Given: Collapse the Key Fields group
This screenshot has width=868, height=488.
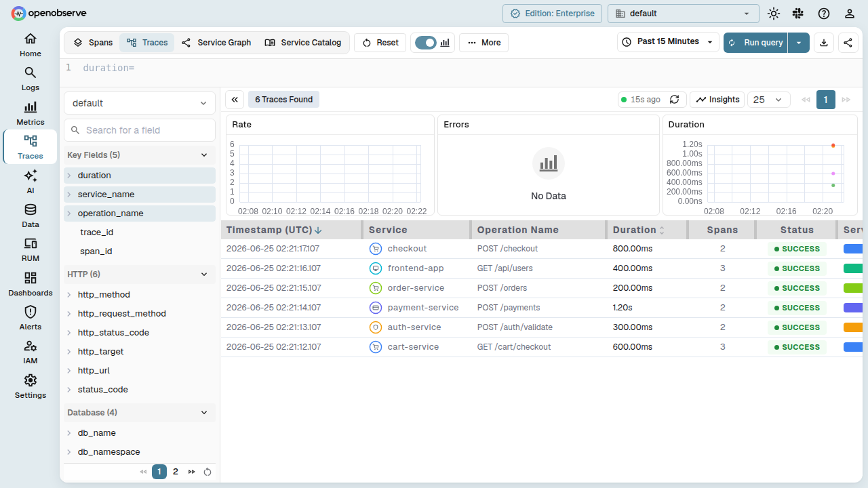Looking at the screenshot, I should 140,155.
